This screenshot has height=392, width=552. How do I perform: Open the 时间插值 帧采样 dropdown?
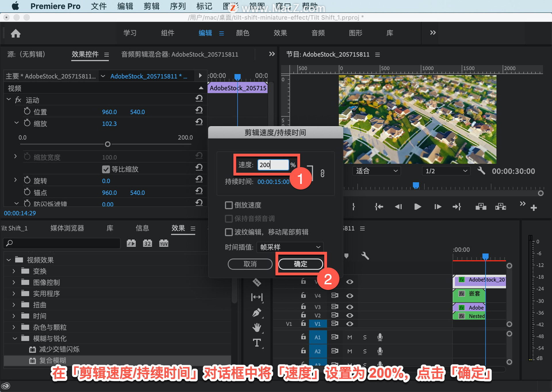(290, 247)
